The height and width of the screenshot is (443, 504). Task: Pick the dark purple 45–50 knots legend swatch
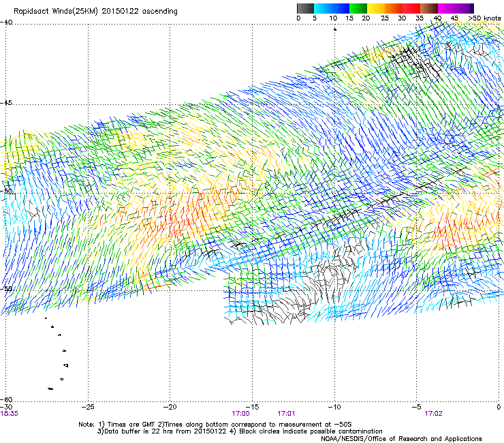click(464, 8)
